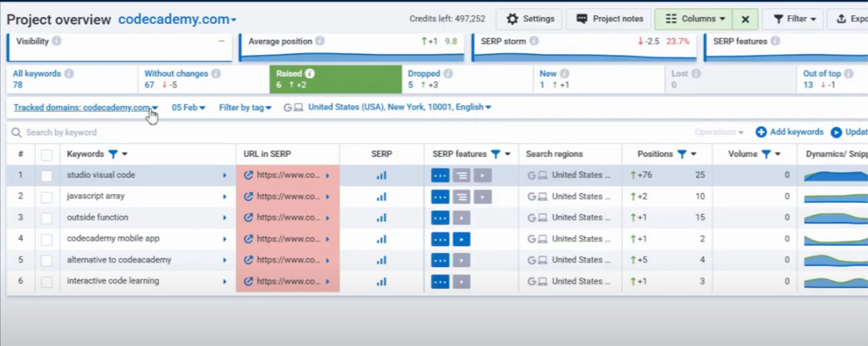Click blue dots feature icon for outside function
Viewport: 868px width, 346px height.
[x=440, y=218]
